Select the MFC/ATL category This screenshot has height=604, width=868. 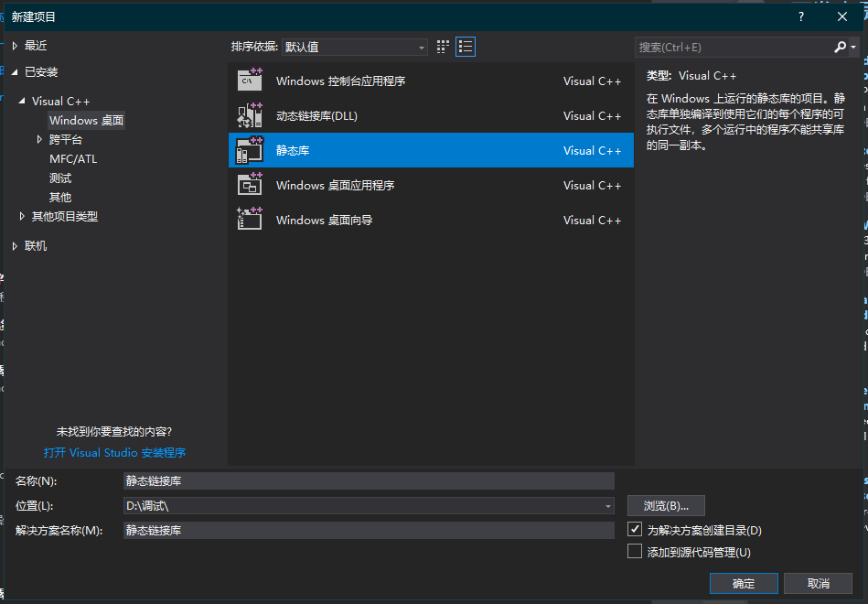[73, 159]
